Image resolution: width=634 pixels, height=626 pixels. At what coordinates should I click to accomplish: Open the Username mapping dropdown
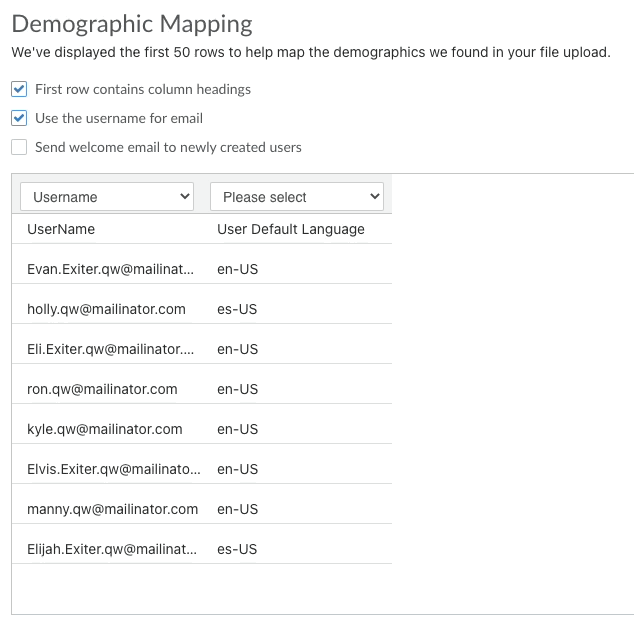tap(107, 197)
